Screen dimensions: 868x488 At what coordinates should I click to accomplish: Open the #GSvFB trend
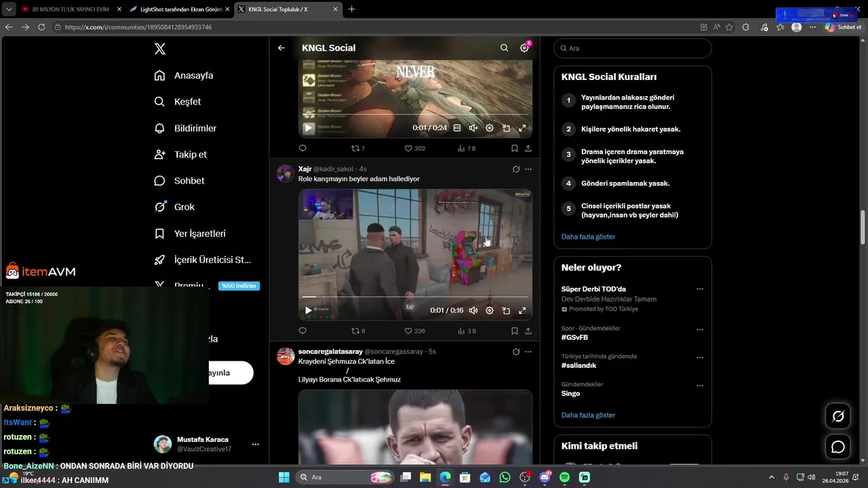click(x=574, y=338)
